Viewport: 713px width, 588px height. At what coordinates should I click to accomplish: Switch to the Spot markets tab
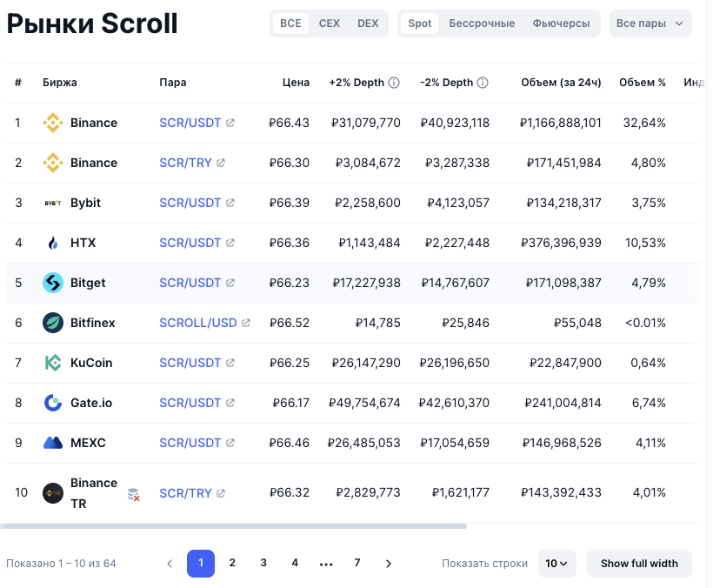click(x=420, y=23)
